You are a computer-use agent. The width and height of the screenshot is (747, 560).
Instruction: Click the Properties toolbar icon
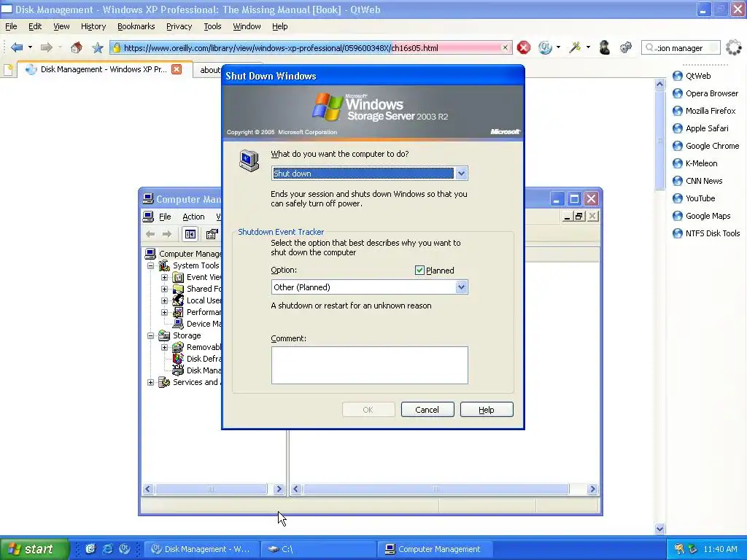coord(212,234)
